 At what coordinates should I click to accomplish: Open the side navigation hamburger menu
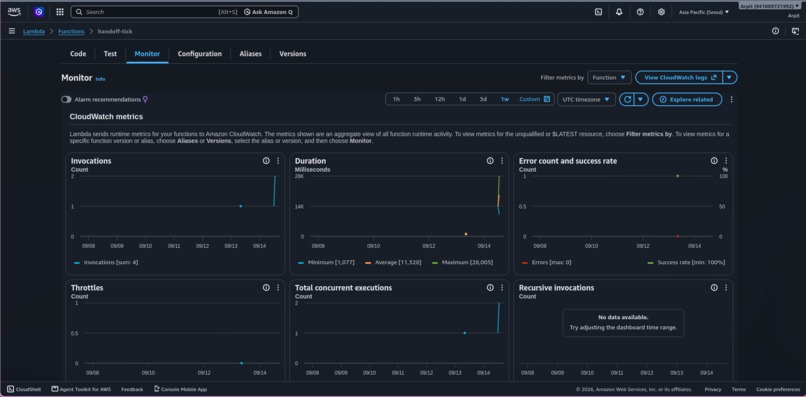12,31
